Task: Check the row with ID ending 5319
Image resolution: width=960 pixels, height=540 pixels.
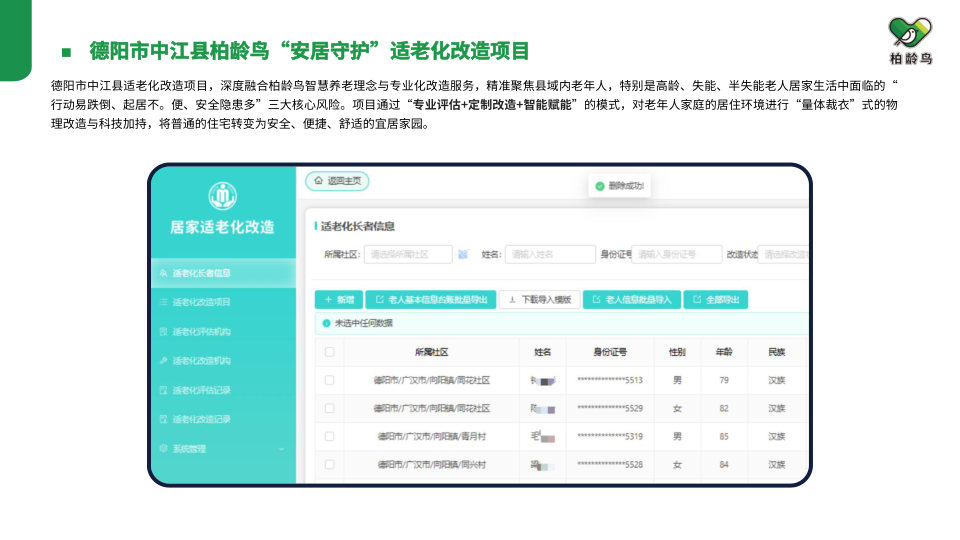Action: [329, 437]
